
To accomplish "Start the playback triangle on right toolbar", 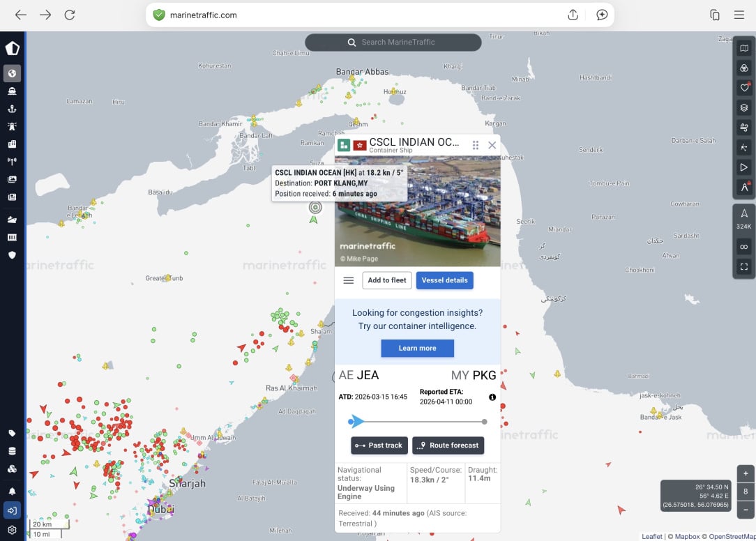I will tap(744, 167).
